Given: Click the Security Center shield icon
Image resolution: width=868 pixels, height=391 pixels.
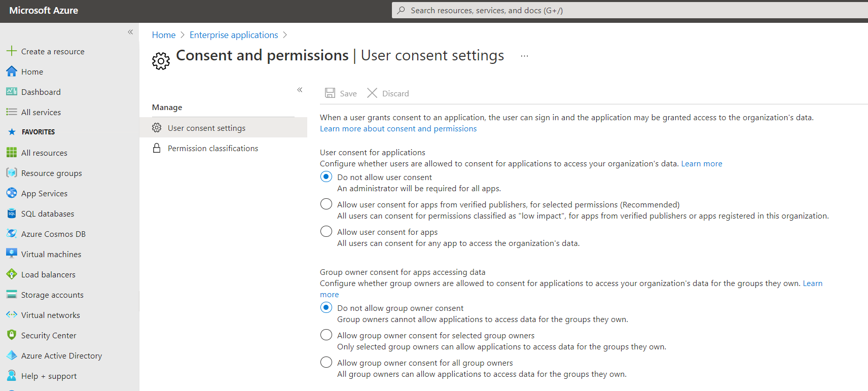Looking at the screenshot, I should [x=12, y=335].
